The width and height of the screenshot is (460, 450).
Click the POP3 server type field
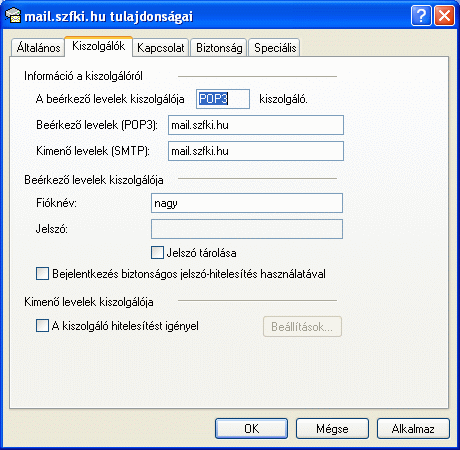click(x=223, y=99)
